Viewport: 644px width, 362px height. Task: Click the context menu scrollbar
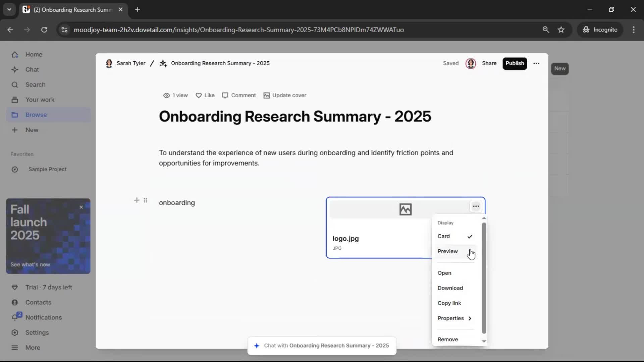pyautogui.click(x=484, y=278)
